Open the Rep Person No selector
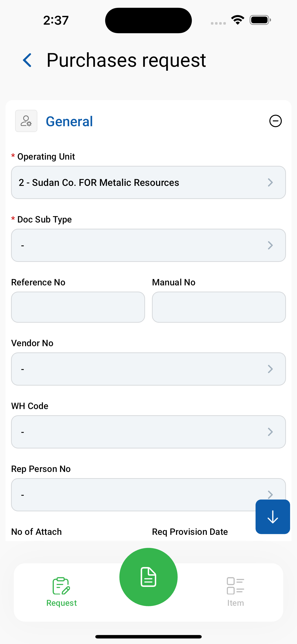Viewport: 297px width, 644px height. [x=148, y=495]
